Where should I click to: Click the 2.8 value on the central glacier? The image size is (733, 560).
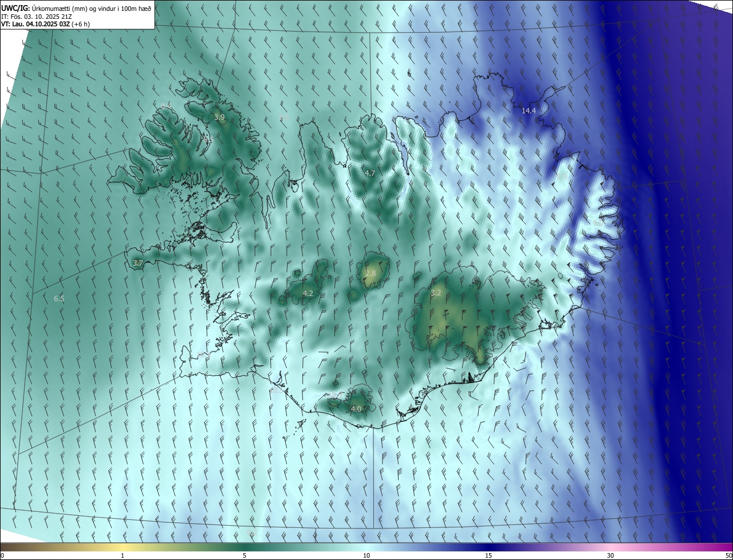point(371,274)
